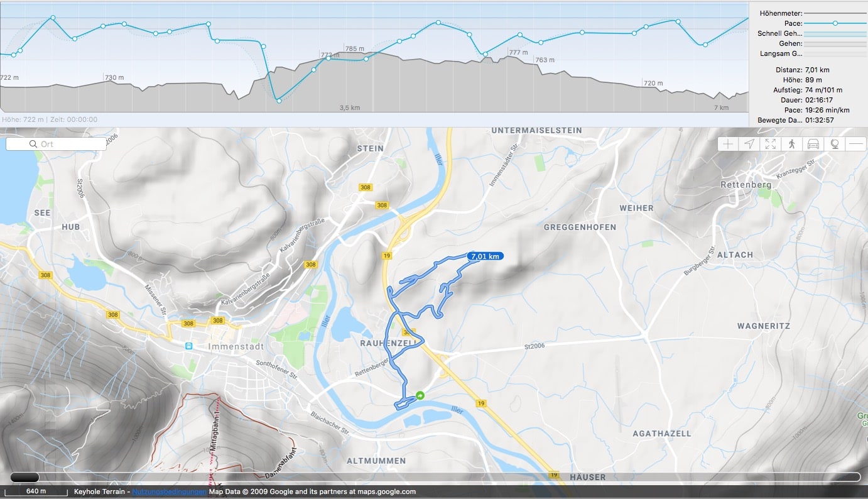Click the Dauer value 02:16:17

[x=820, y=100]
